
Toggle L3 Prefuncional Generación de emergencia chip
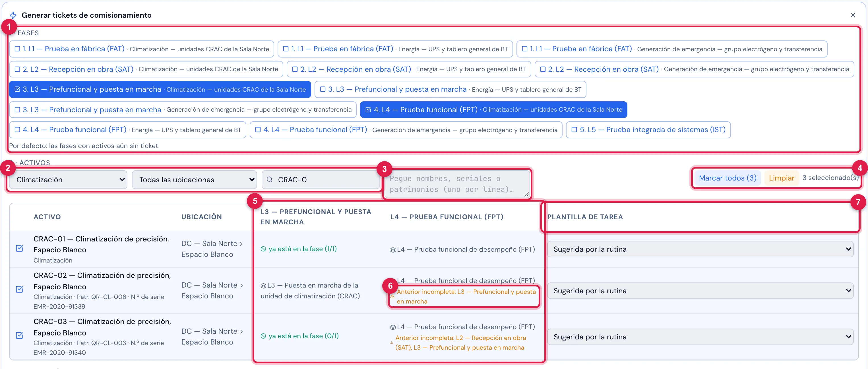[183, 110]
